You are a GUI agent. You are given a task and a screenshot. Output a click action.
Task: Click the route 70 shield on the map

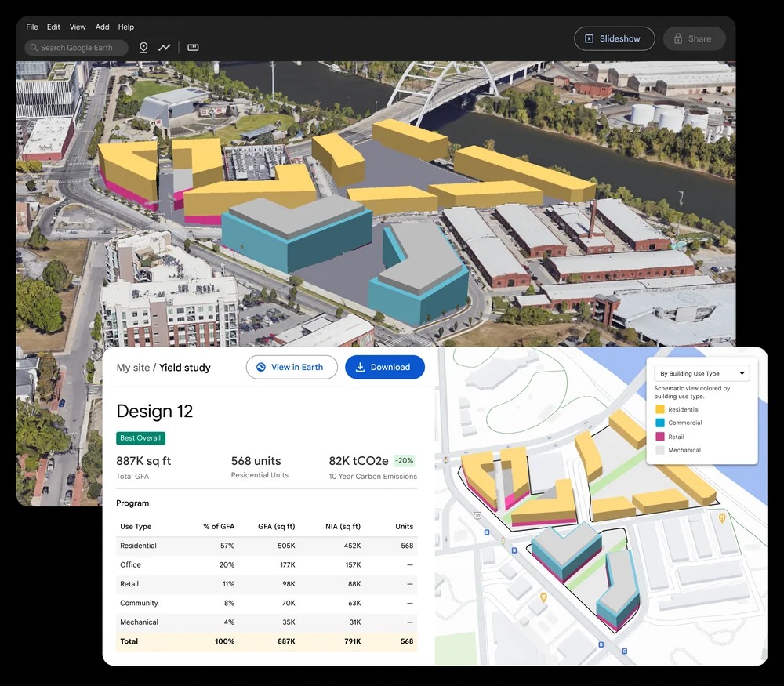[x=477, y=515]
